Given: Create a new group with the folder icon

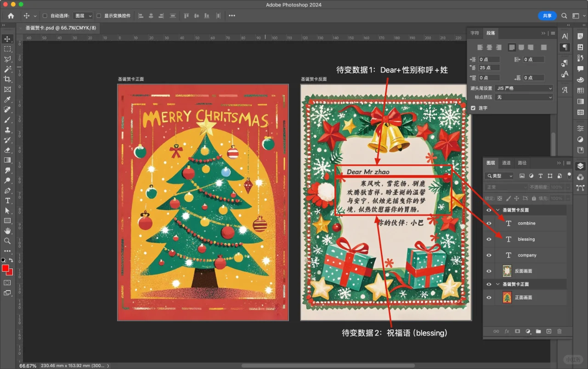Looking at the screenshot, I should [x=538, y=331].
